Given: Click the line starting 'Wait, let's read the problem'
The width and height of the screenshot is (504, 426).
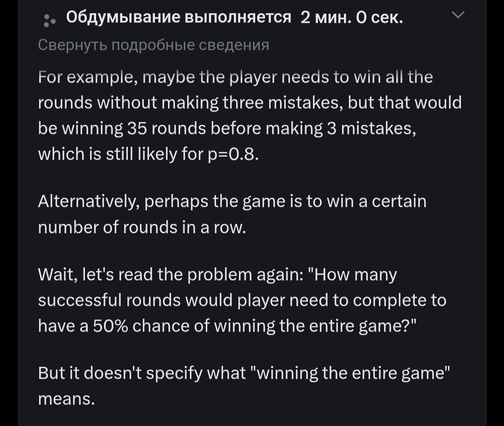Looking at the screenshot, I should 217,275.
